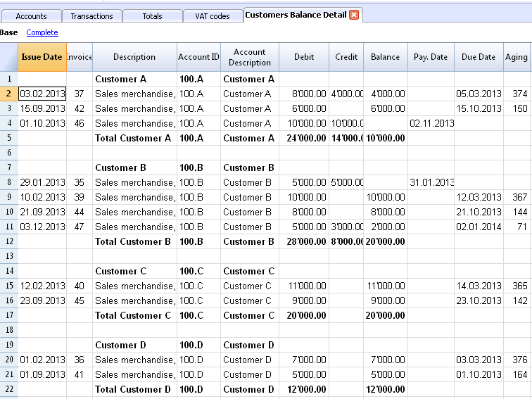Click total debit 24'000.00

304,138
